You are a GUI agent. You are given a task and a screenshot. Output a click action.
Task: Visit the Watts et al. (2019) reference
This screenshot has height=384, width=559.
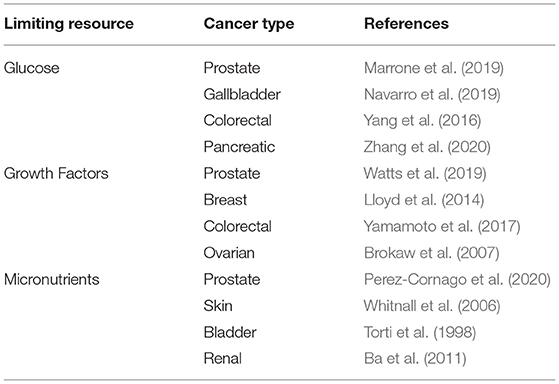[x=425, y=174]
